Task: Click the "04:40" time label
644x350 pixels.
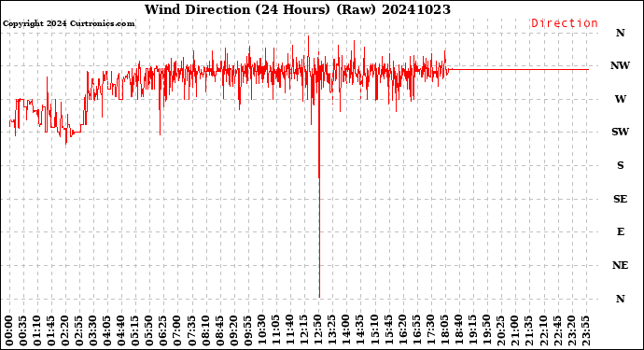Action: (121, 330)
